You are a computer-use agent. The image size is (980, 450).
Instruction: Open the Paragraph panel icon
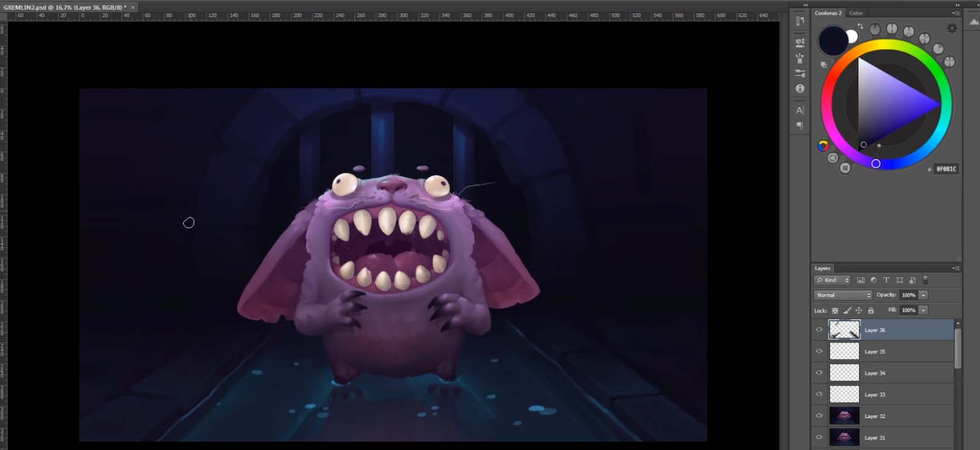click(800, 126)
